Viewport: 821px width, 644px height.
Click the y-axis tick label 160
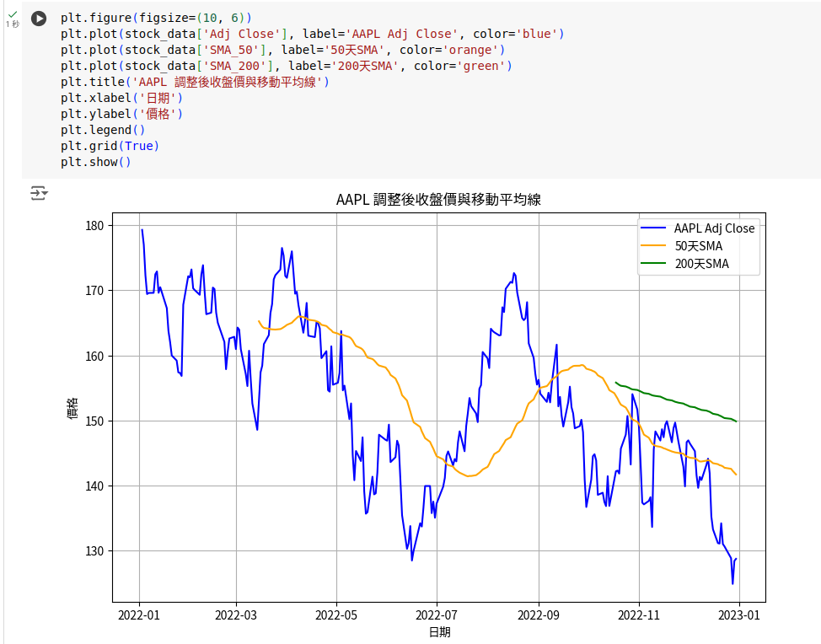pyautogui.click(x=94, y=356)
